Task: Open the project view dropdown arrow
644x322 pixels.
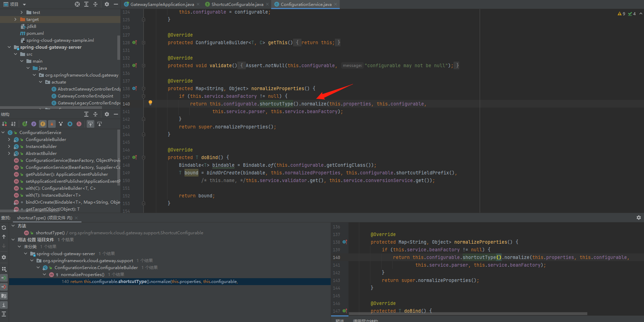Action: click(24, 5)
